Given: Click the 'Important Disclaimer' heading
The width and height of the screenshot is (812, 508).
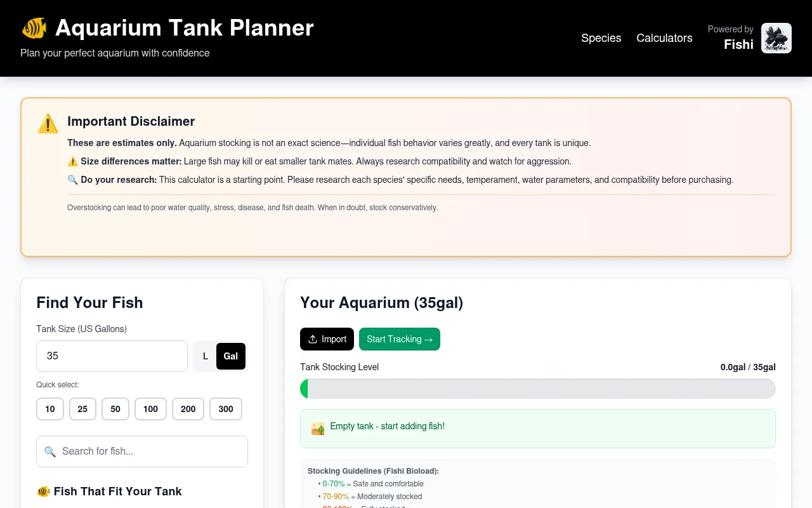Looking at the screenshot, I should [131, 121].
